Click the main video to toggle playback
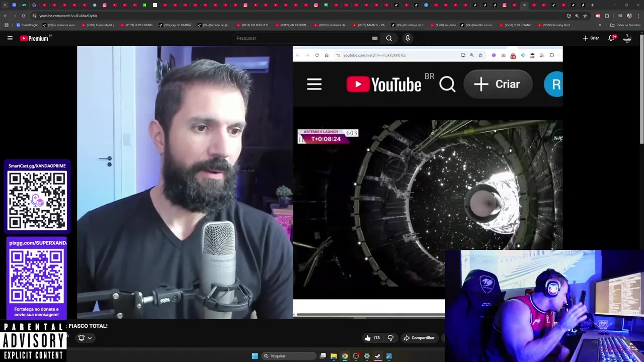 (319, 183)
